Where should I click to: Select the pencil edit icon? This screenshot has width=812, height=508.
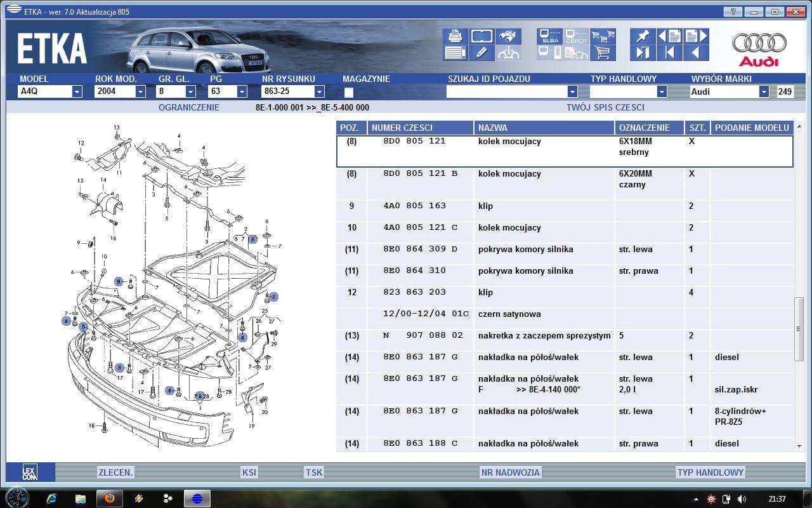coord(481,53)
